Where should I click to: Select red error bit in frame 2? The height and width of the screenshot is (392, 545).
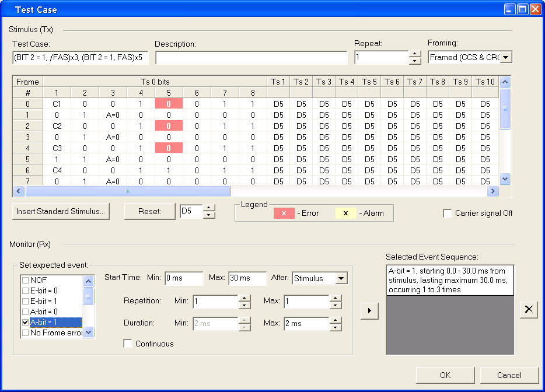click(x=169, y=126)
